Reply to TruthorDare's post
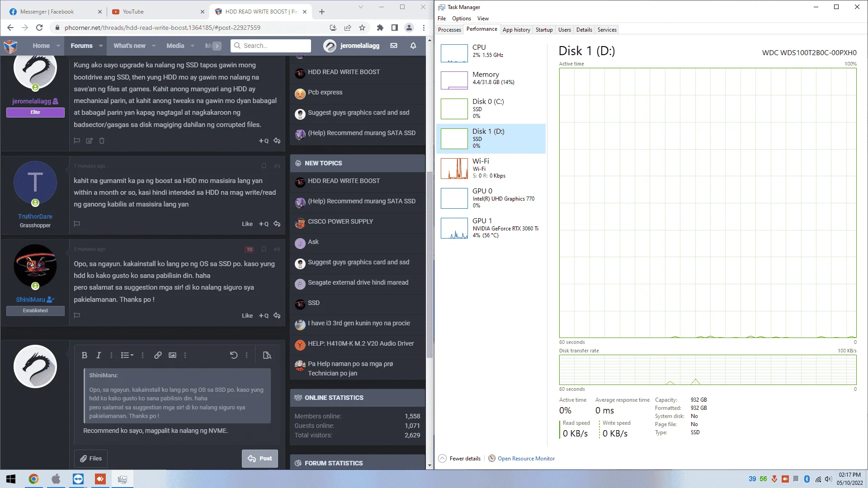 pyautogui.click(x=277, y=224)
